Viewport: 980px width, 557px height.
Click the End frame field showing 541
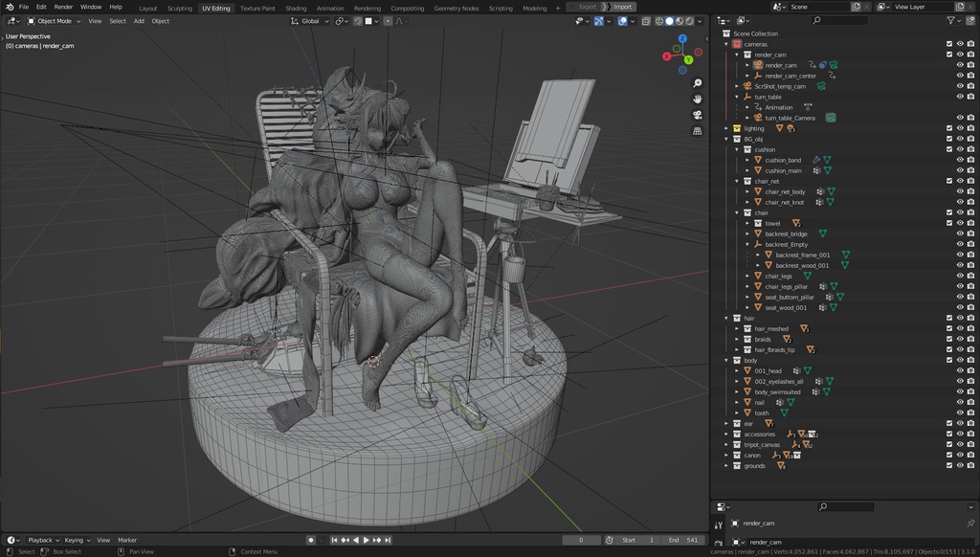(685, 540)
